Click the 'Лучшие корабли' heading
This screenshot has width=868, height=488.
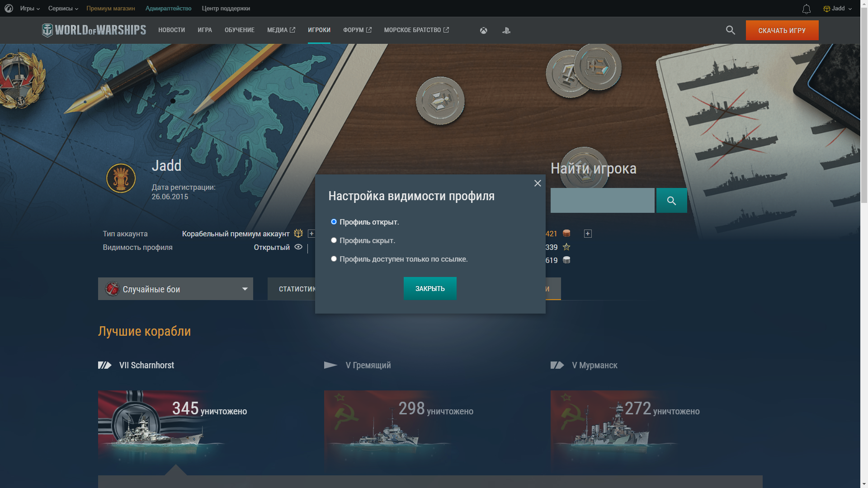(144, 331)
